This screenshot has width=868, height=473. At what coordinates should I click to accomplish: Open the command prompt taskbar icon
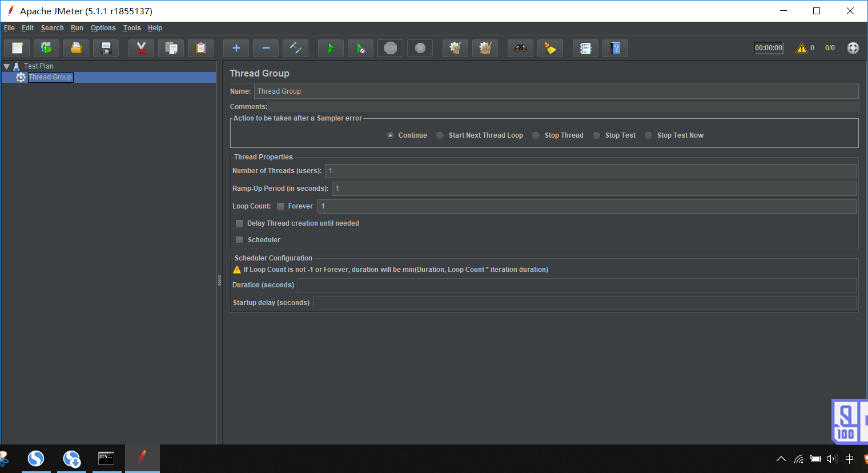106,458
